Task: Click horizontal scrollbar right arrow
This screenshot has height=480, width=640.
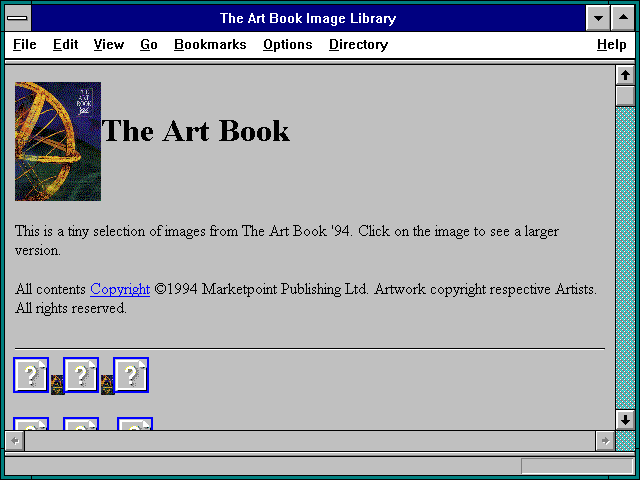Action: point(605,441)
